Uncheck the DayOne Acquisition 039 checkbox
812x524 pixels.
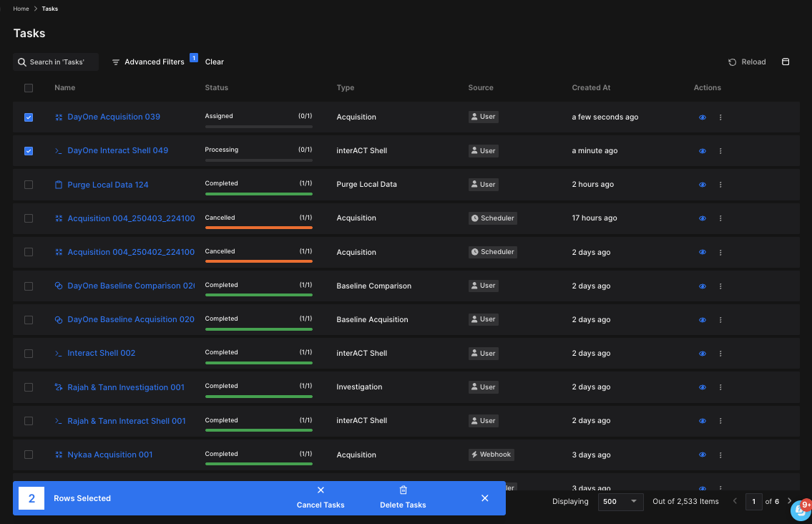point(29,117)
